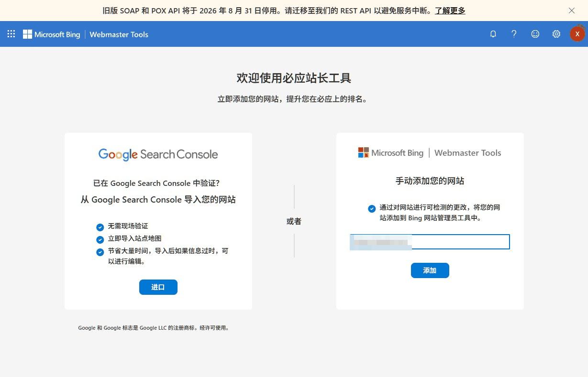
Task: Click the heading 手动添加您的网站
Action: point(430,181)
